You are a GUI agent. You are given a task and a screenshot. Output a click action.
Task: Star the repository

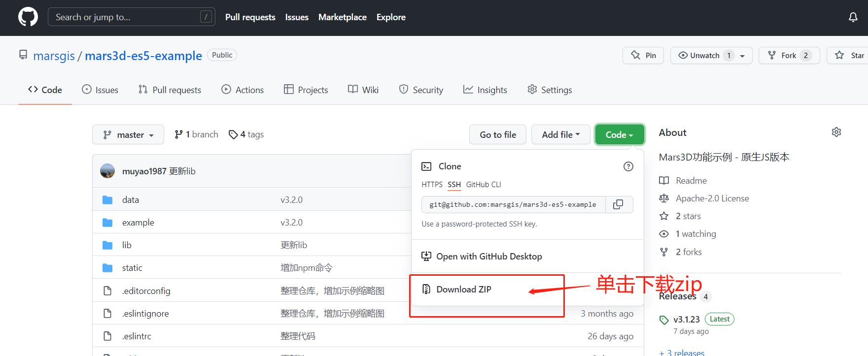848,56
